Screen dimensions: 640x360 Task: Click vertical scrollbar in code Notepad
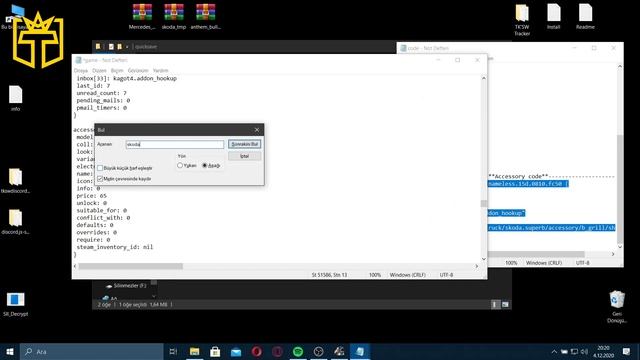tap(620, 188)
